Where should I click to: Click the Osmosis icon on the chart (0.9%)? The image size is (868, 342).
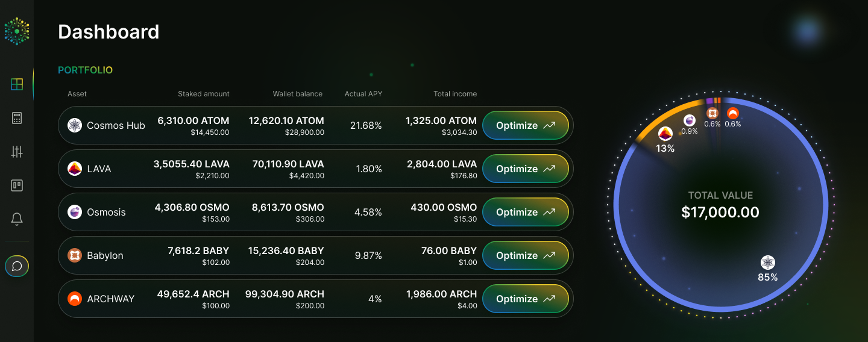click(690, 120)
